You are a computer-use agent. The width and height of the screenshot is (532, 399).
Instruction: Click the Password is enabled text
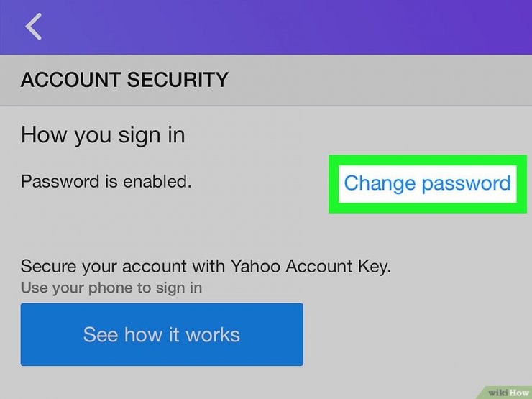point(106,182)
